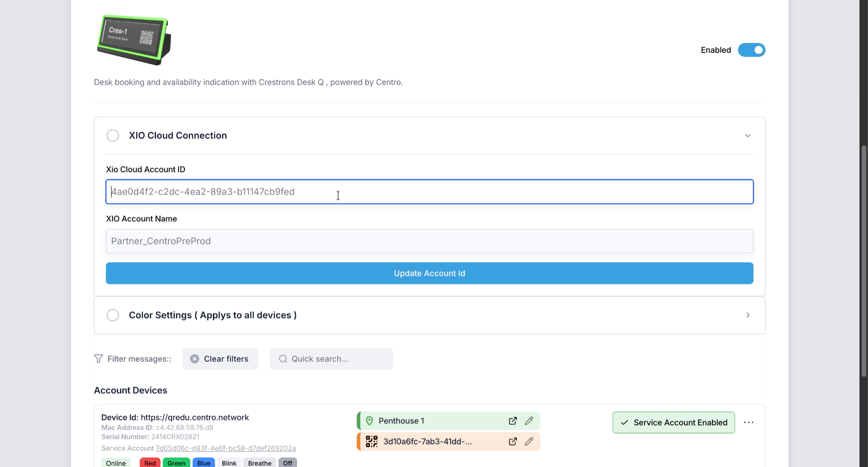Collapse the XIO Cloud Connection section chevron
The width and height of the screenshot is (868, 467).
pyautogui.click(x=748, y=136)
